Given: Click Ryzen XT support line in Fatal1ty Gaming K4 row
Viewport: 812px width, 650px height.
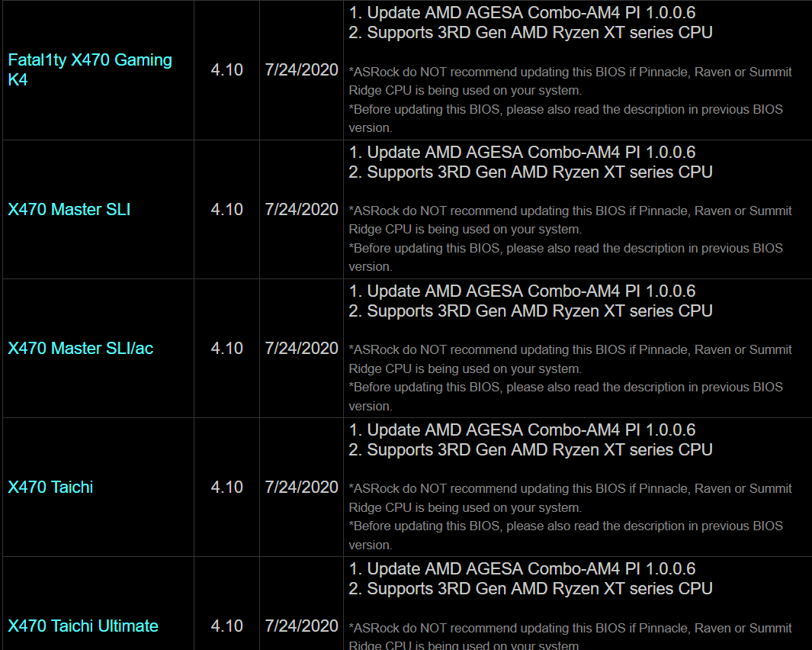Looking at the screenshot, I should 531,33.
